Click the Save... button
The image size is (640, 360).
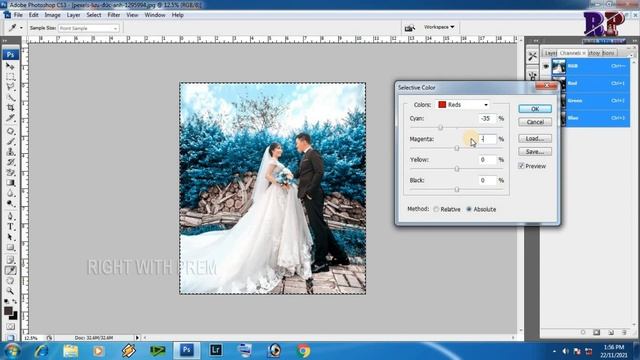pos(535,152)
